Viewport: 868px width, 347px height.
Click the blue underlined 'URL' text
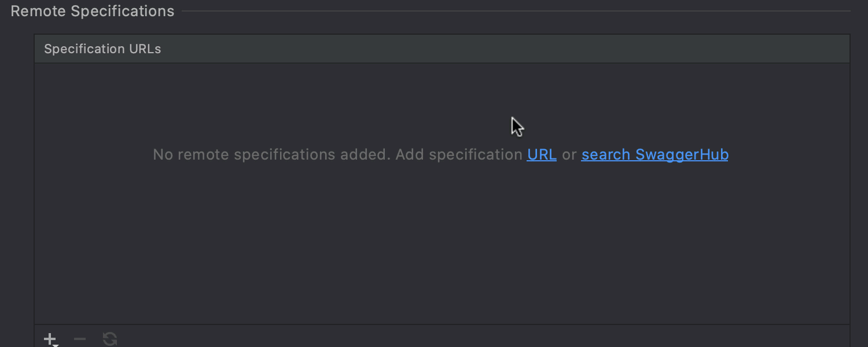542,154
